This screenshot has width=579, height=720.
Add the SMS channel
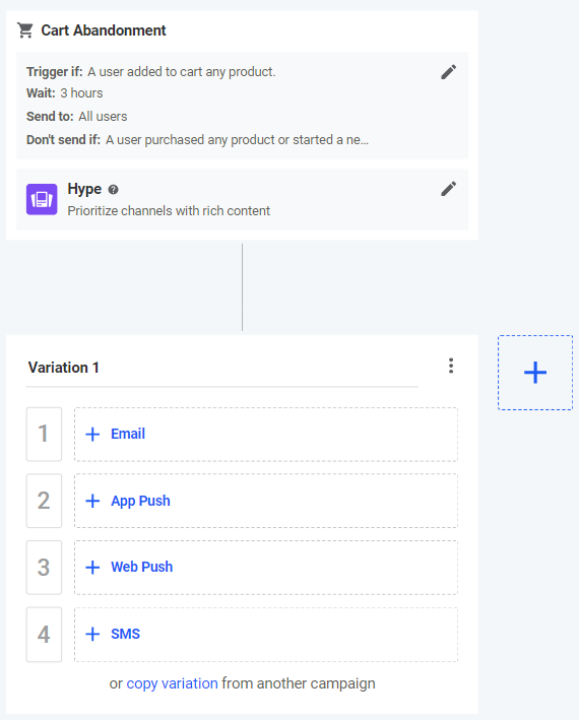tap(266, 634)
